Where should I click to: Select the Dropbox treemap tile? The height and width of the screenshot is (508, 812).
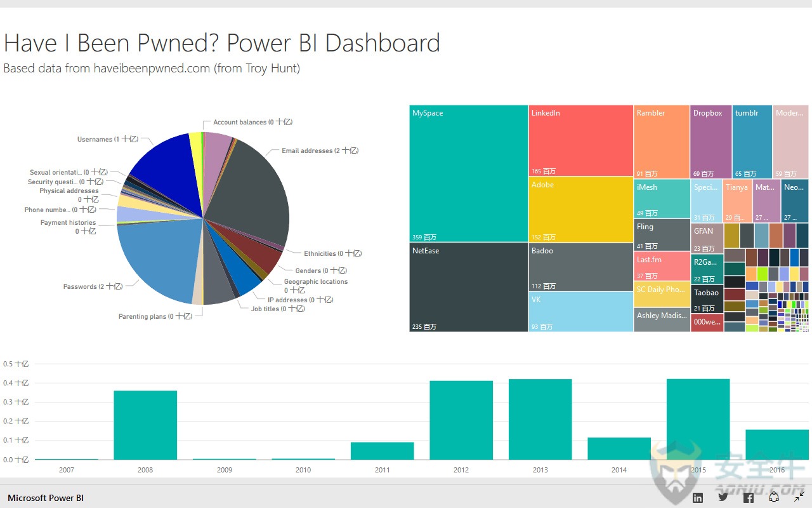711,142
